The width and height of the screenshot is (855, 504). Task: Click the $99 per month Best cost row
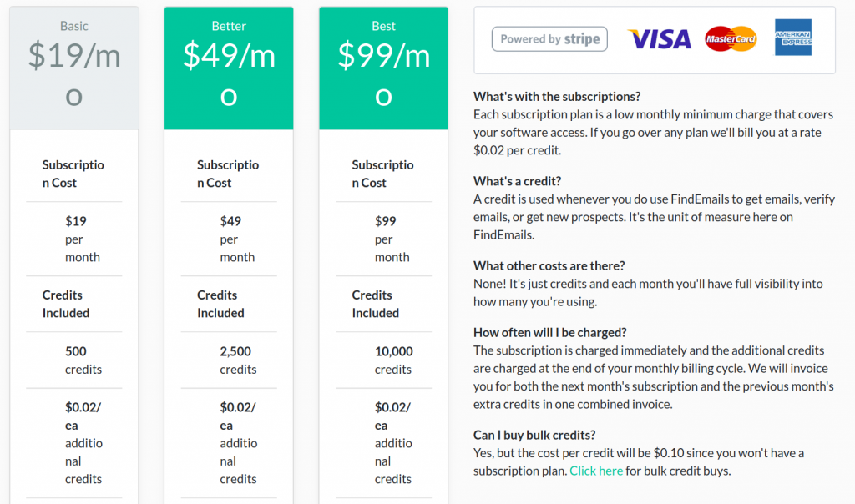384,239
